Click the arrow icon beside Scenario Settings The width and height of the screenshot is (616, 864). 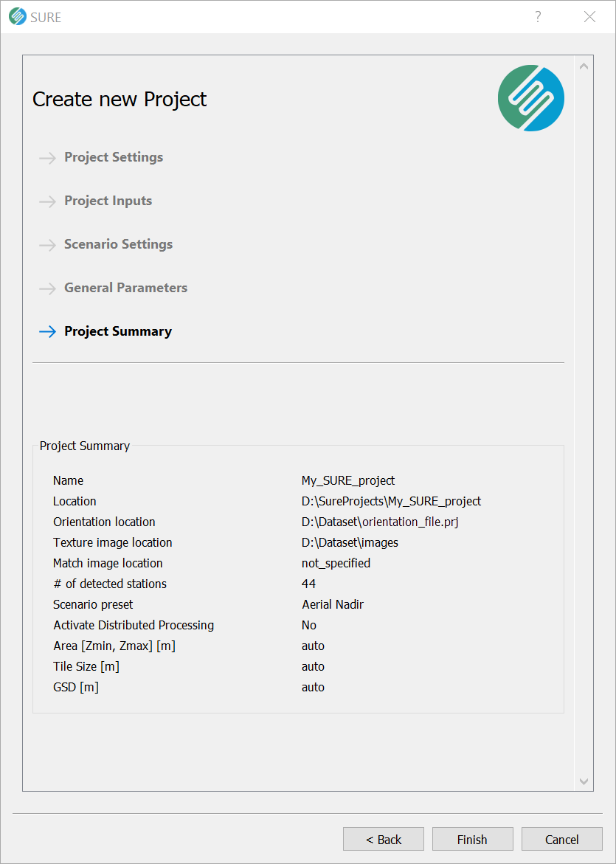tap(47, 245)
